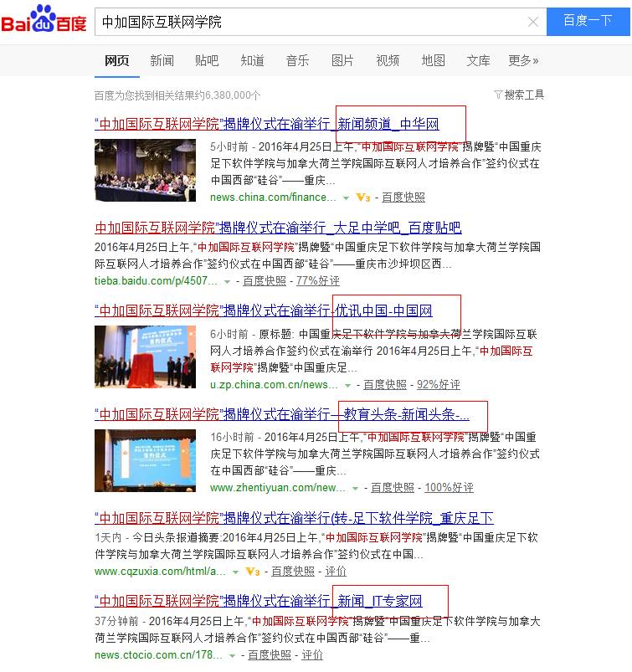This screenshot has width=632, height=672.
Task: Switch to the 图片 tab
Action: coord(342,61)
